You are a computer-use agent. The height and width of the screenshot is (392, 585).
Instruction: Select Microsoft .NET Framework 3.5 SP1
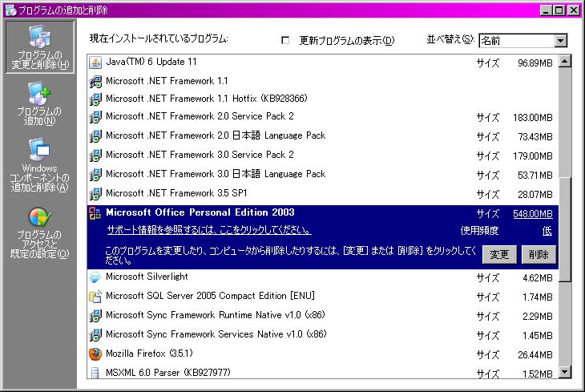[323, 194]
